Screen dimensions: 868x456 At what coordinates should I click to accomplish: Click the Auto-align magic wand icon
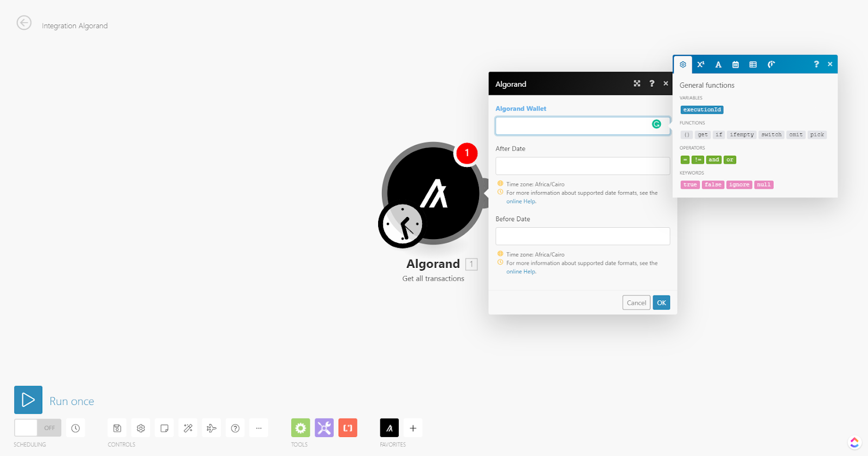click(188, 428)
